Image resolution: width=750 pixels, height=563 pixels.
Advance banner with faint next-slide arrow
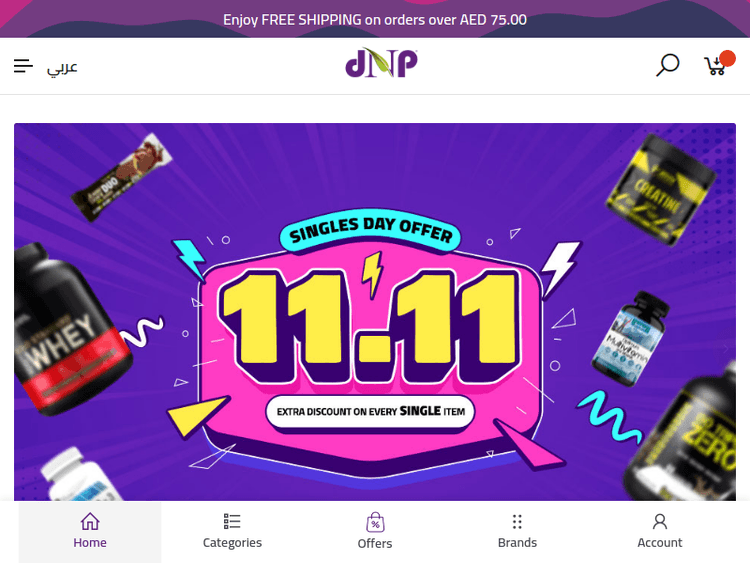[725, 349]
